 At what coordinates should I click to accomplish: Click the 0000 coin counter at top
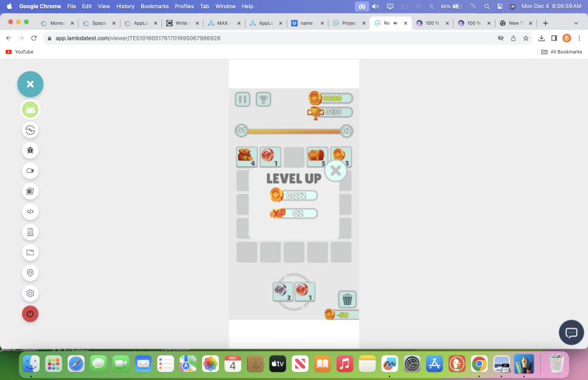[x=331, y=98]
